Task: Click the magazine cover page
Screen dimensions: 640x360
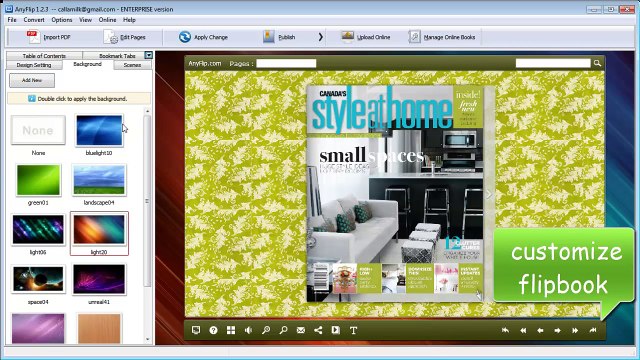Action: [395, 193]
